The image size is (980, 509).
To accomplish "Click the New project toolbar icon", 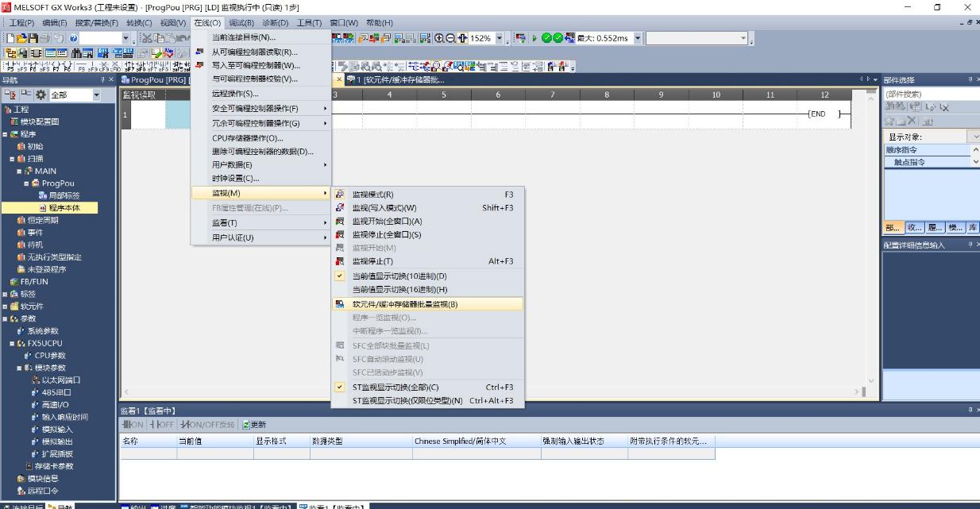I will (11, 38).
